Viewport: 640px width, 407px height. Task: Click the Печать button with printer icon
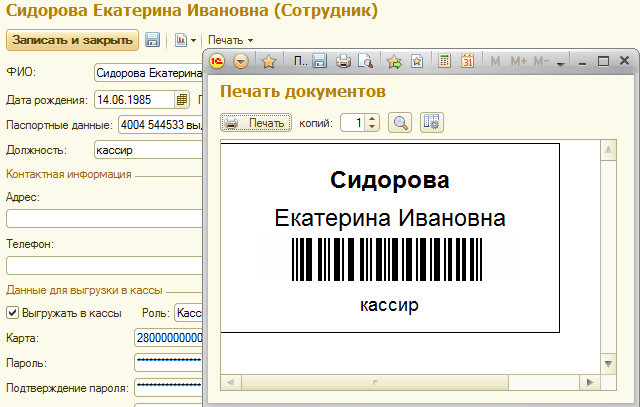click(256, 122)
